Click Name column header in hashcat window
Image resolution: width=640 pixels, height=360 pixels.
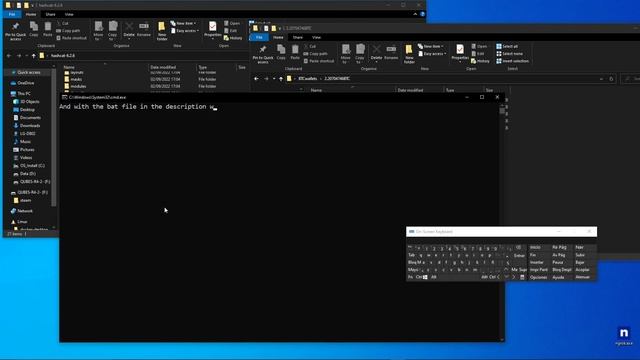click(x=69, y=67)
